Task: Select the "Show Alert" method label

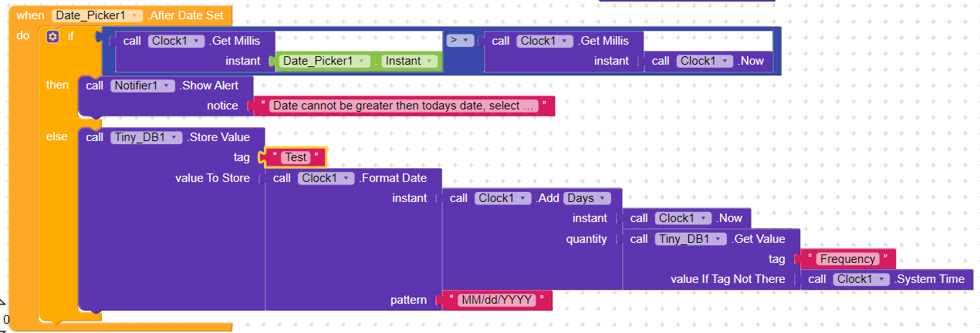Action: 209,86
